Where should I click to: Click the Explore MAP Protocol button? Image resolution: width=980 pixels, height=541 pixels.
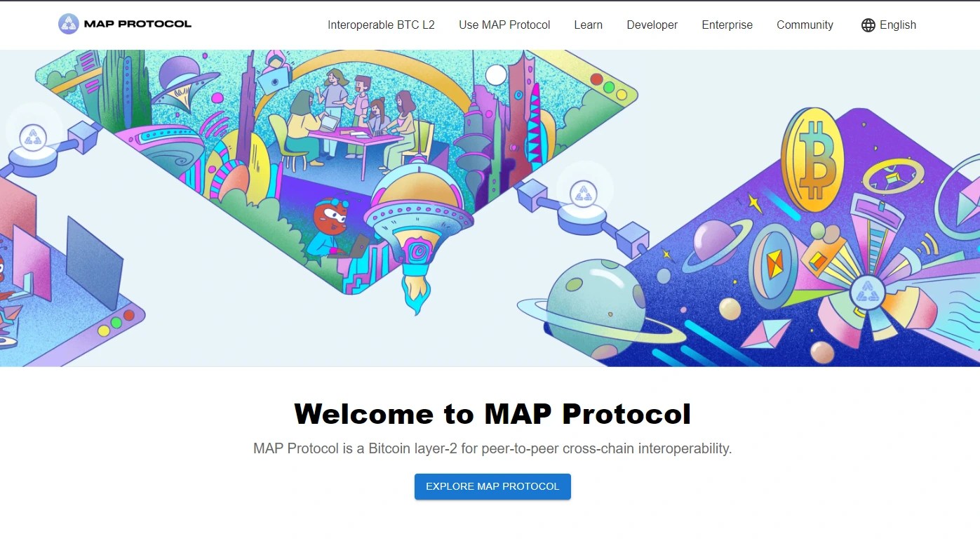click(x=492, y=486)
